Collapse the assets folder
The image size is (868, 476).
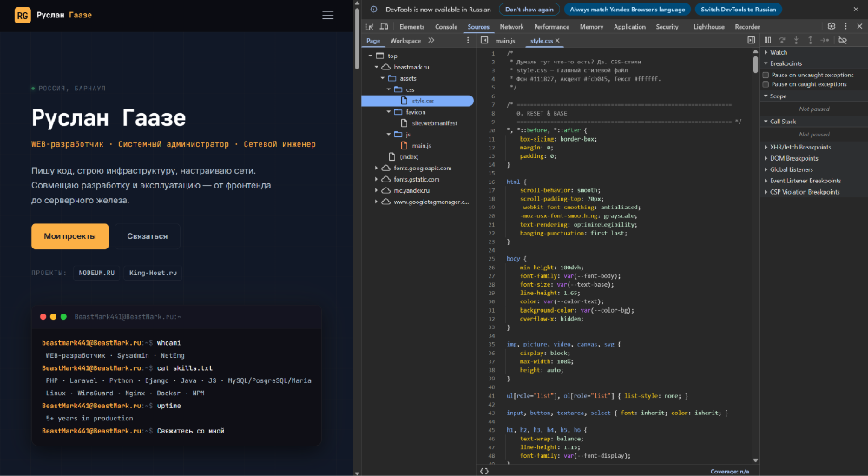(383, 78)
